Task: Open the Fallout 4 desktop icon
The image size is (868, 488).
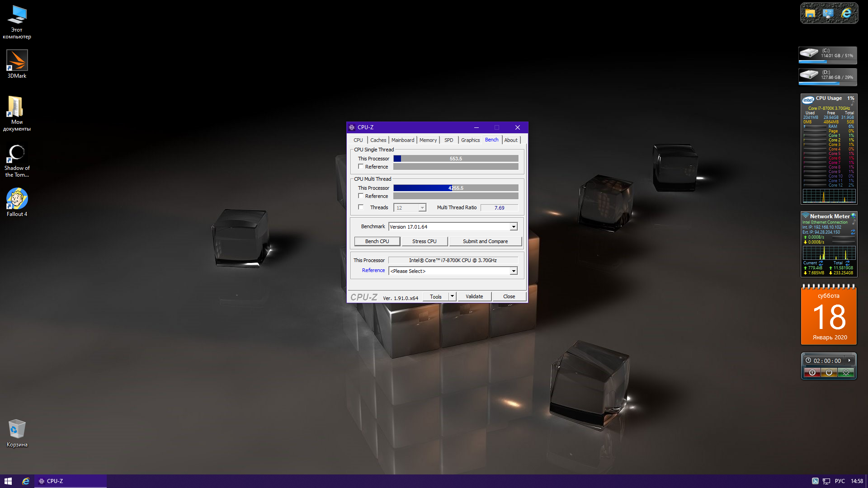Action: [x=17, y=199]
